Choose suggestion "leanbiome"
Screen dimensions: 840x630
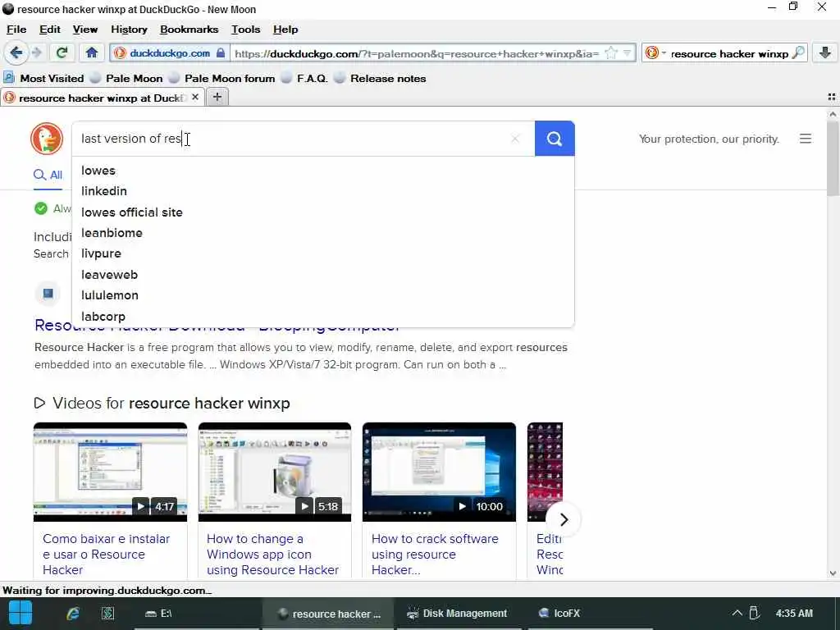(323, 233)
